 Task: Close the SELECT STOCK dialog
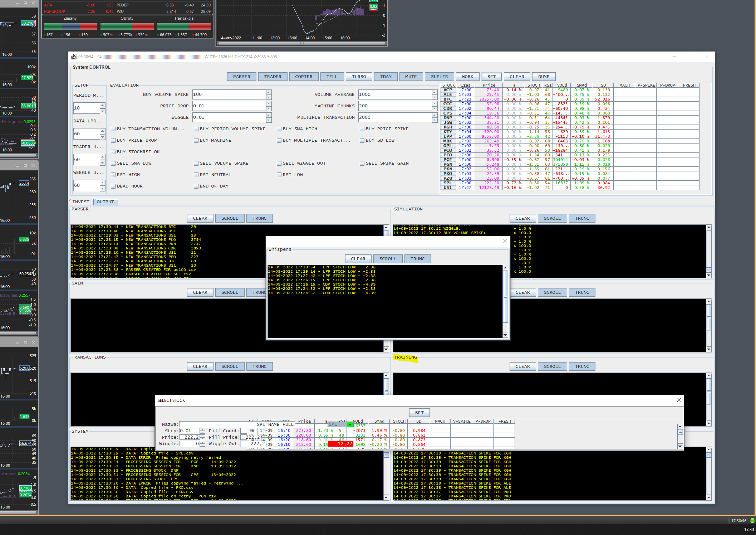click(x=679, y=400)
